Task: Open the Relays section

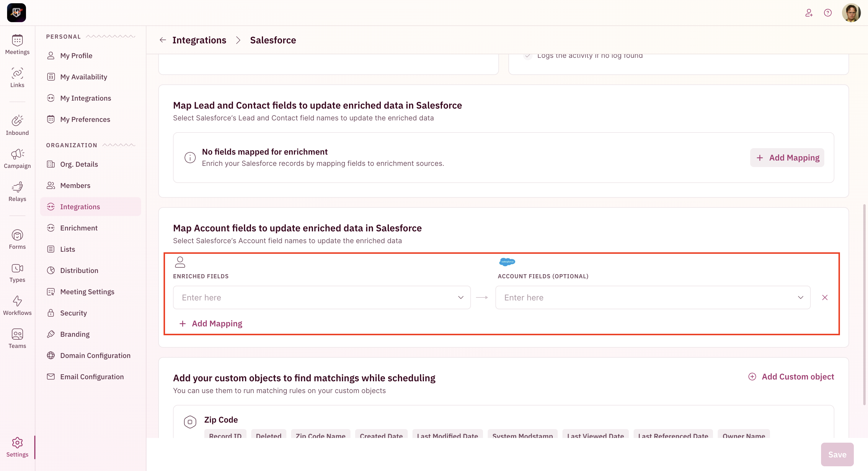Action: pos(17,191)
